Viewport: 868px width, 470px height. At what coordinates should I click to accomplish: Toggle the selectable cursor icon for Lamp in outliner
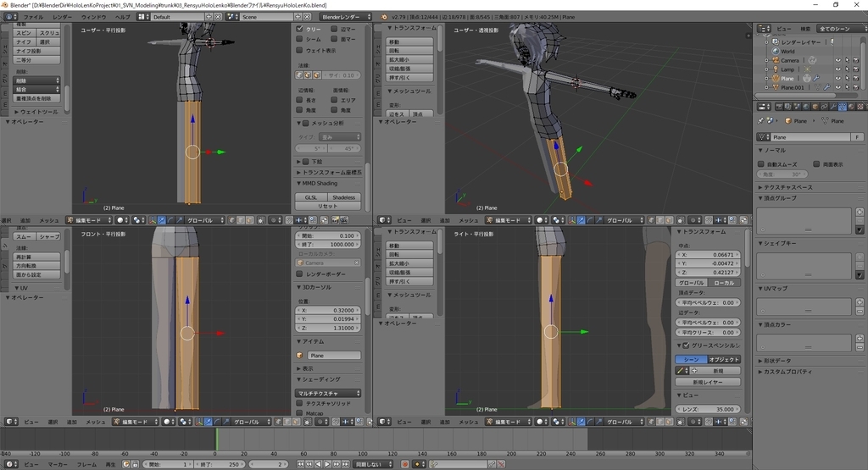coord(847,69)
